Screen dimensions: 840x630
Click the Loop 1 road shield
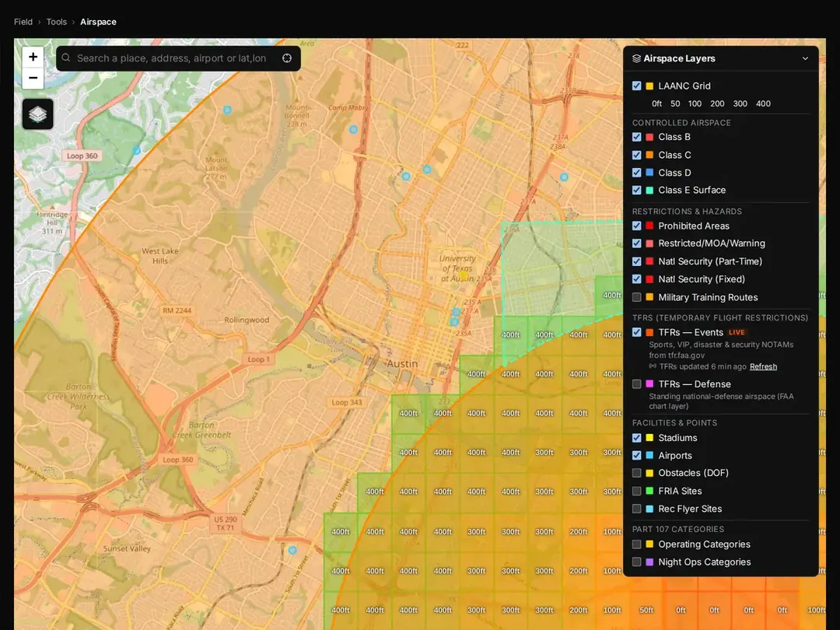[x=259, y=359]
